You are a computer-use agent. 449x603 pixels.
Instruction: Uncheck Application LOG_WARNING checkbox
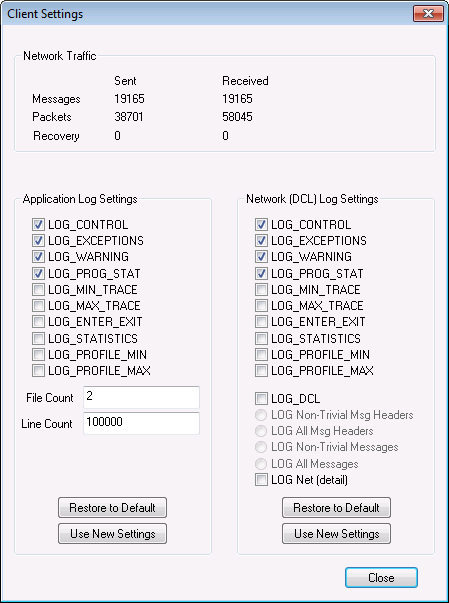coord(38,257)
